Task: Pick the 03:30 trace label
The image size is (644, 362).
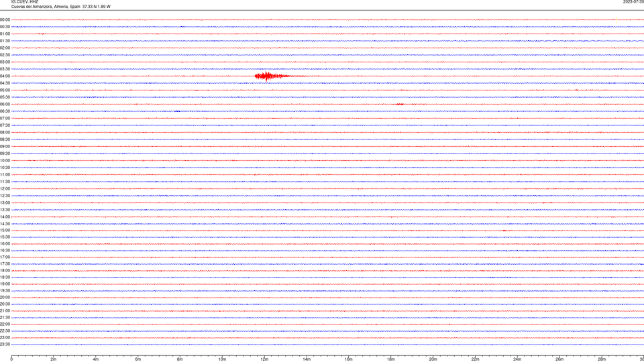Action: (x=5, y=69)
